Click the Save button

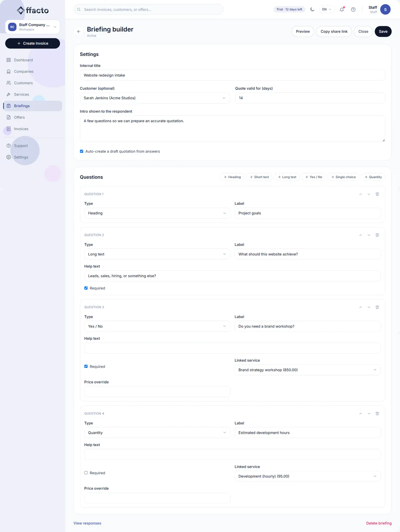pos(383,32)
